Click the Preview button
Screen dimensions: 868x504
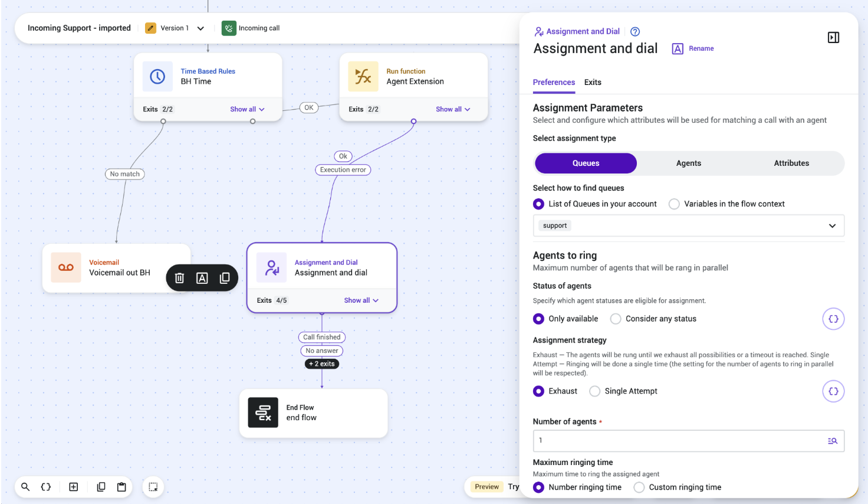[x=486, y=487]
